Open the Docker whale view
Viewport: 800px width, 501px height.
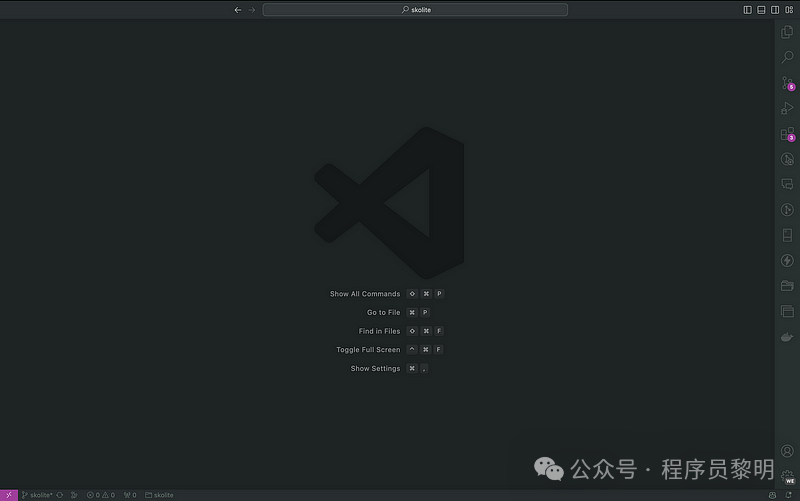point(787,337)
